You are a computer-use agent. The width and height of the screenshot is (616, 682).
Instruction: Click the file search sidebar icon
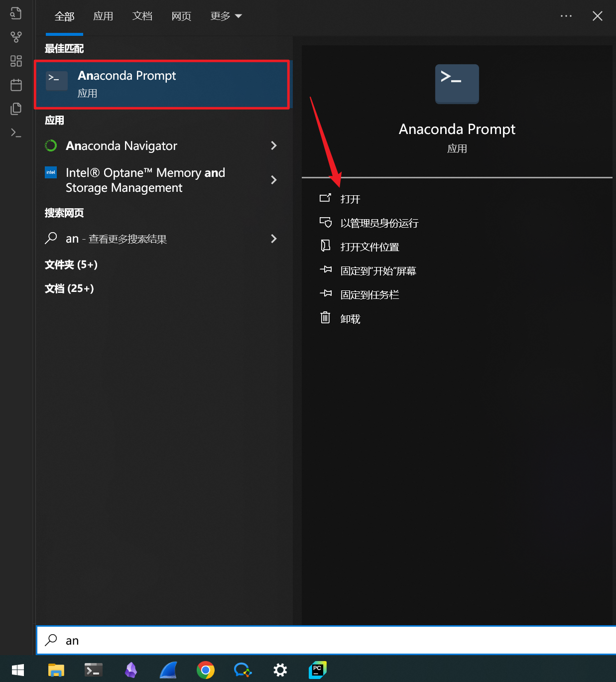(16, 13)
